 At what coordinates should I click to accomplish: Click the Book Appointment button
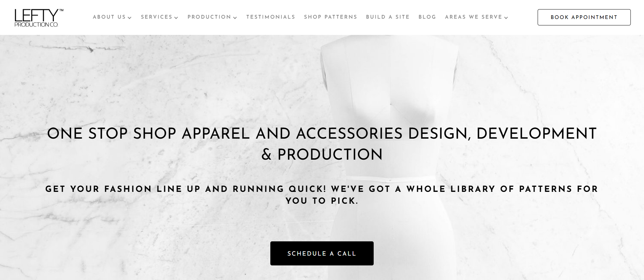(584, 17)
